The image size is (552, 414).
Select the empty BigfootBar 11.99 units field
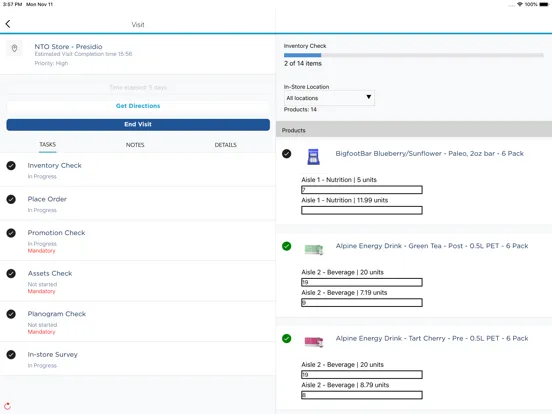click(362, 211)
